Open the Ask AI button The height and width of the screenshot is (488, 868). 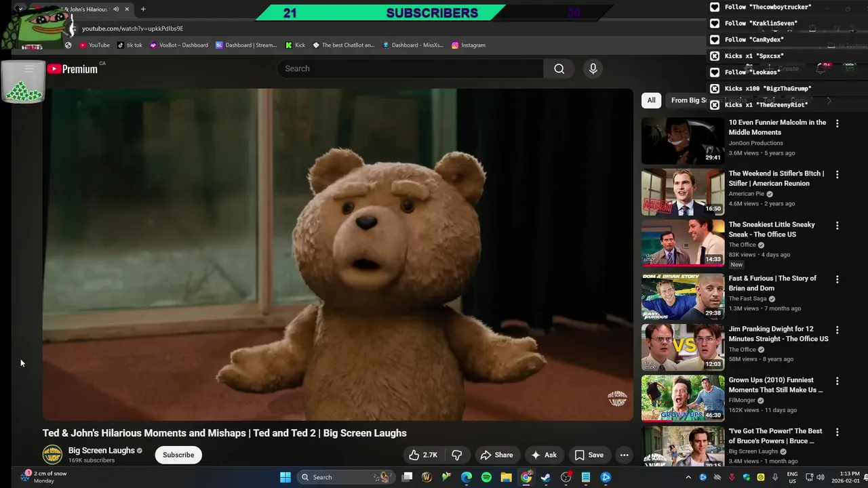tap(544, 455)
